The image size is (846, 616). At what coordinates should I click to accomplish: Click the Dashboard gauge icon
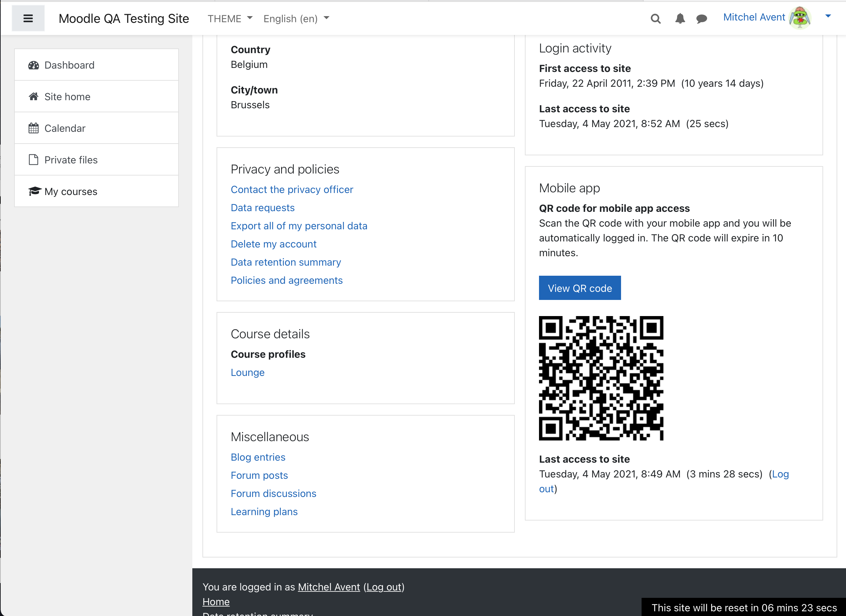pyautogui.click(x=34, y=65)
